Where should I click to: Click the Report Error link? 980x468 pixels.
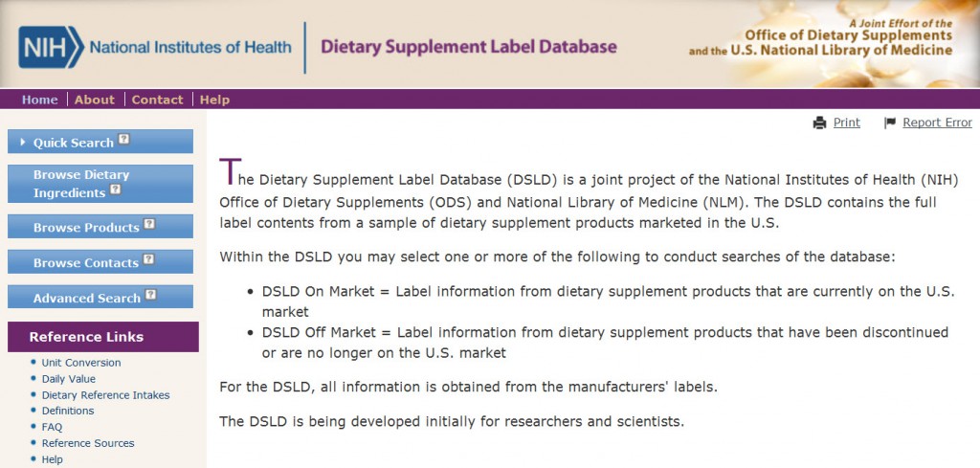coord(937,123)
